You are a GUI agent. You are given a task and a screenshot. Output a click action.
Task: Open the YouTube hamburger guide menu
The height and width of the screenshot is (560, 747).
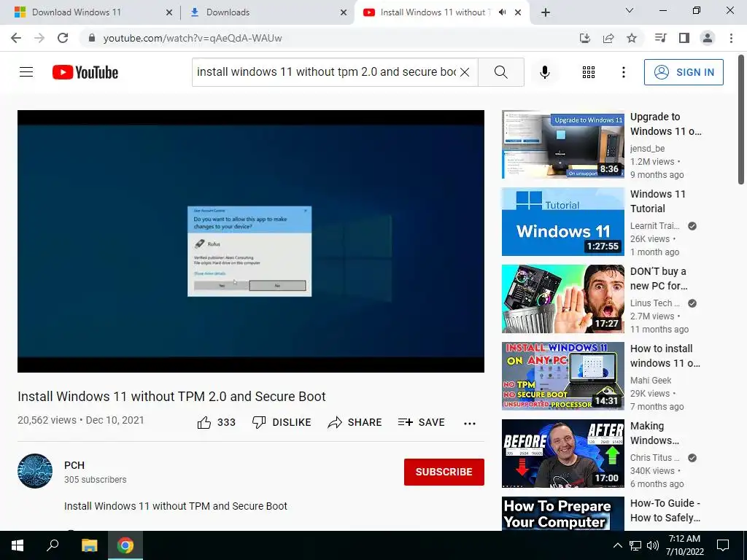pyautogui.click(x=26, y=72)
